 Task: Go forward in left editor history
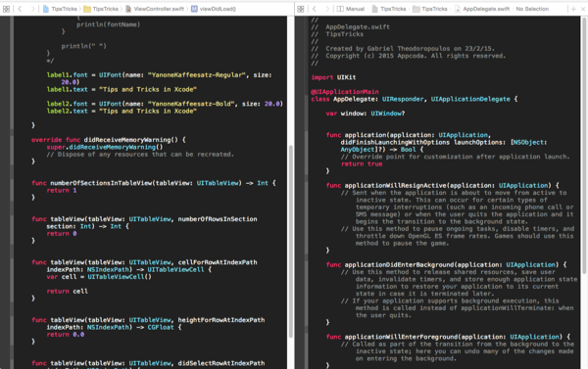click(32, 9)
